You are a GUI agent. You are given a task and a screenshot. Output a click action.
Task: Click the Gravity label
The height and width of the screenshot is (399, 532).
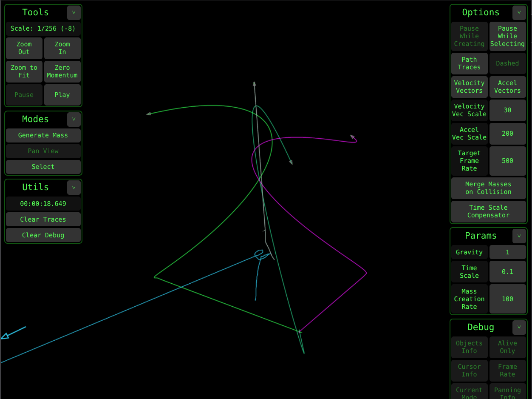470,252
